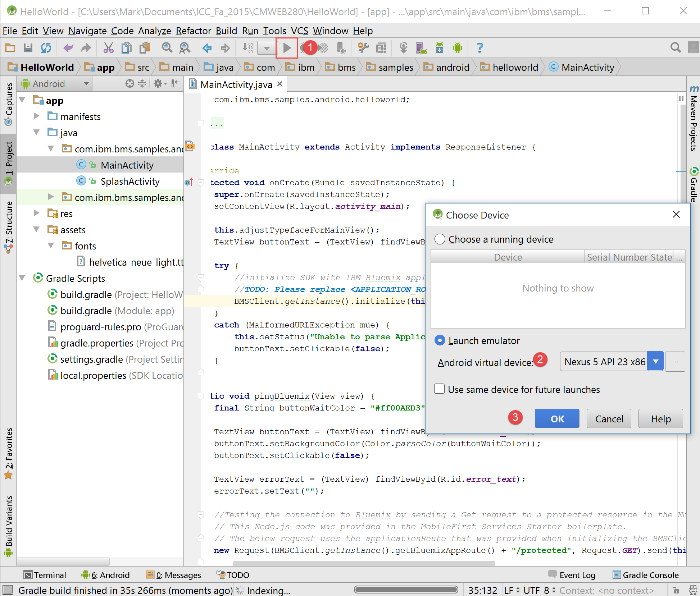Viewport: 700px width, 596px height.
Task: Open the SDK Manager download icon
Action: pos(439,48)
